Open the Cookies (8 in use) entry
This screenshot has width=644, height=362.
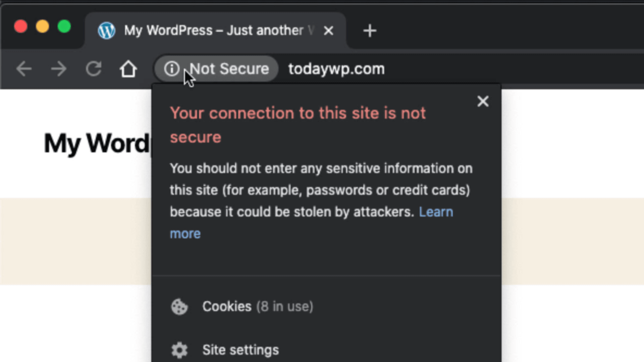pos(326,306)
